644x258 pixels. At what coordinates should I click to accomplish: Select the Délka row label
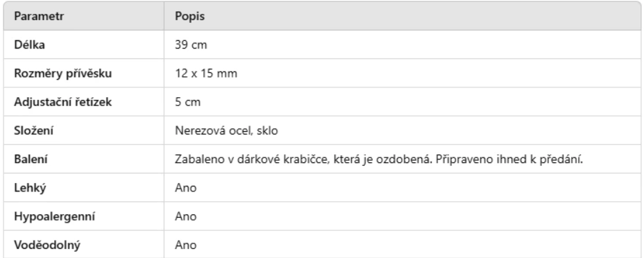coord(29,44)
